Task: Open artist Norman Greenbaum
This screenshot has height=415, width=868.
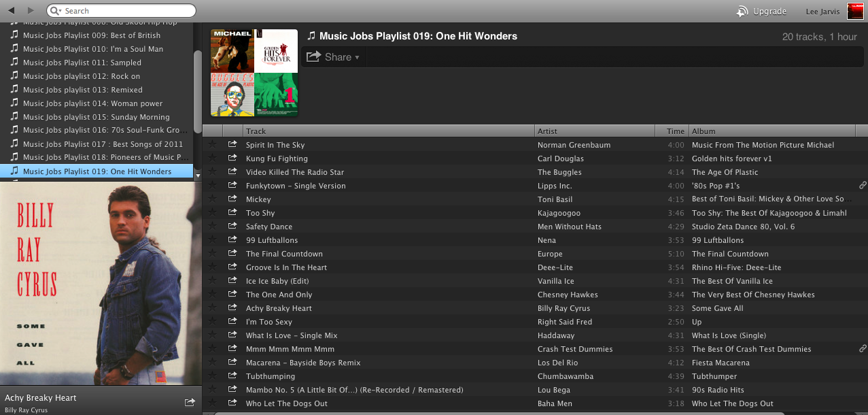Action: pos(574,145)
